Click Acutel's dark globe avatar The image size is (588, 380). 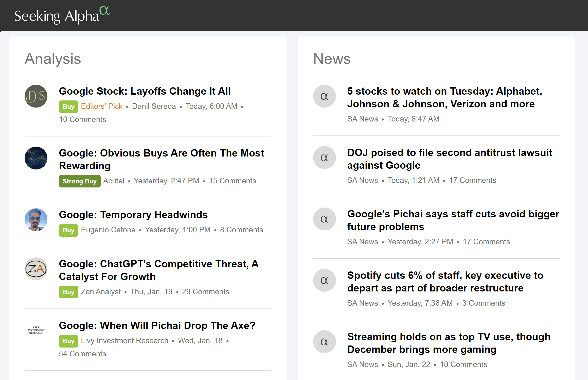click(x=36, y=158)
